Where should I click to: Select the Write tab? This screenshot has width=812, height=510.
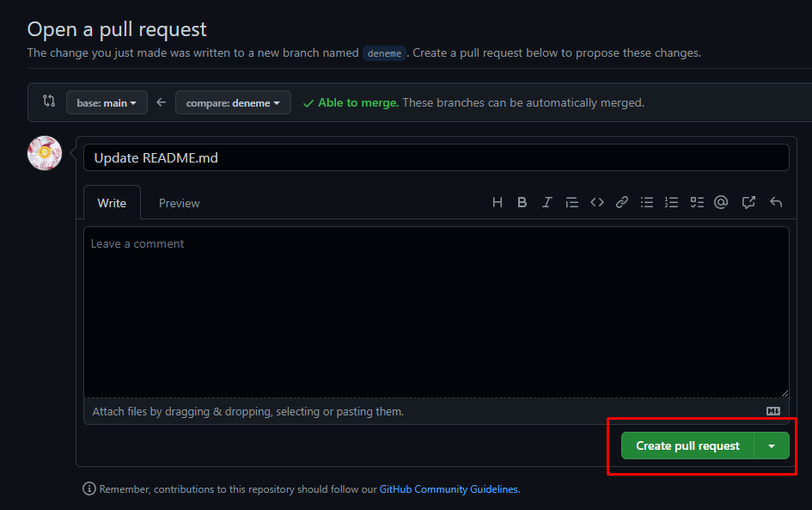(112, 203)
